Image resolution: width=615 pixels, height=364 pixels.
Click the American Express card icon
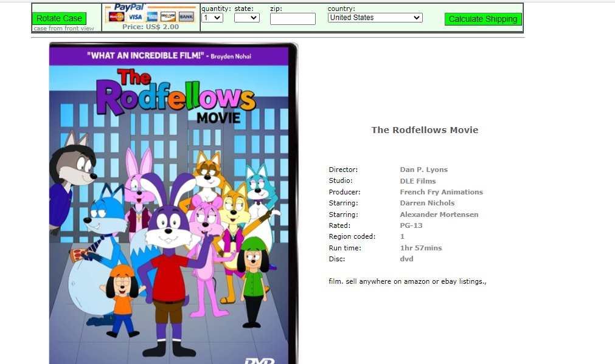click(152, 17)
